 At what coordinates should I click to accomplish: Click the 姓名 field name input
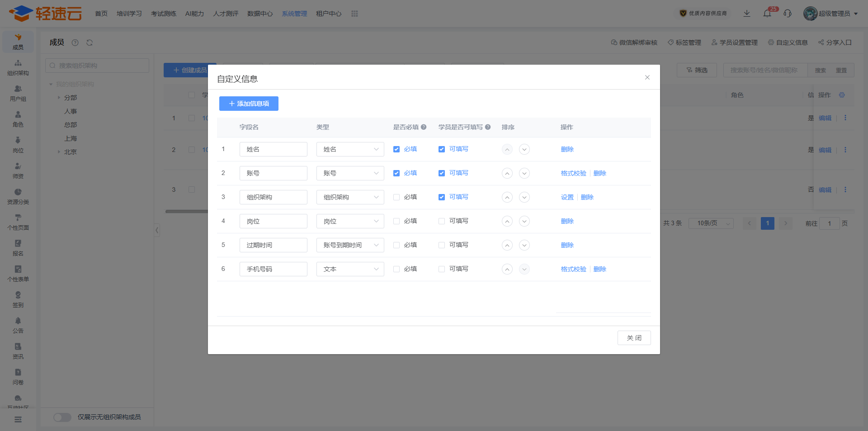point(273,149)
